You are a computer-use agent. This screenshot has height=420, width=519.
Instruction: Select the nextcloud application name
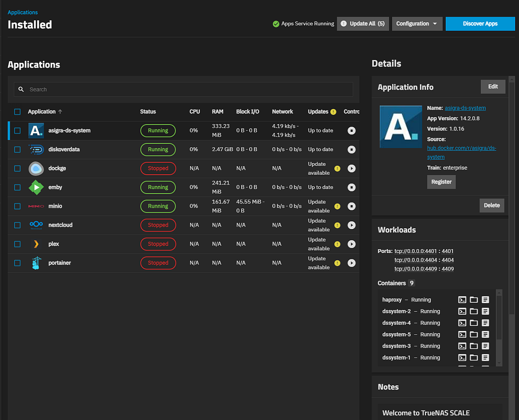click(60, 225)
